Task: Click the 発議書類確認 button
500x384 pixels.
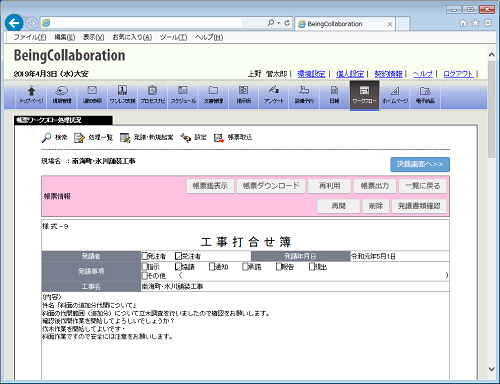Action: point(419,206)
